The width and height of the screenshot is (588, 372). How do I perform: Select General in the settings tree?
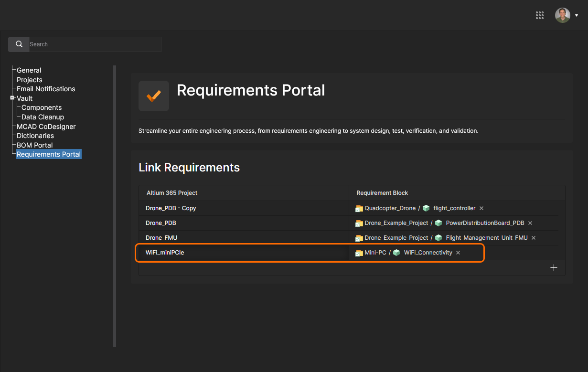click(29, 70)
